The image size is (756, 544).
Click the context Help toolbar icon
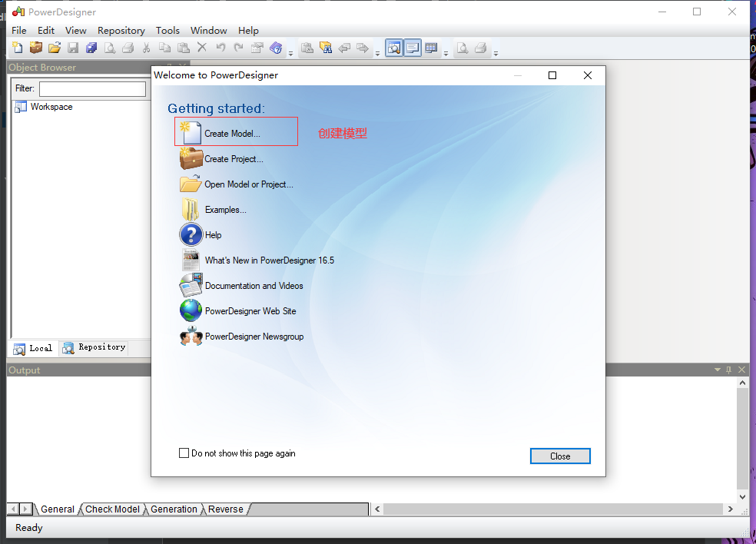pyautogui.click(x=276, y=48)
